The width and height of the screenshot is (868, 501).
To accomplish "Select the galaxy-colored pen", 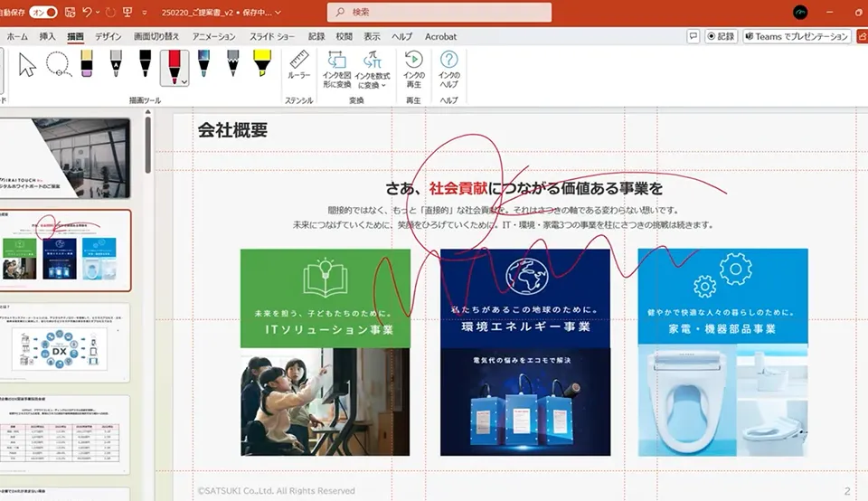I will (203, 64).
